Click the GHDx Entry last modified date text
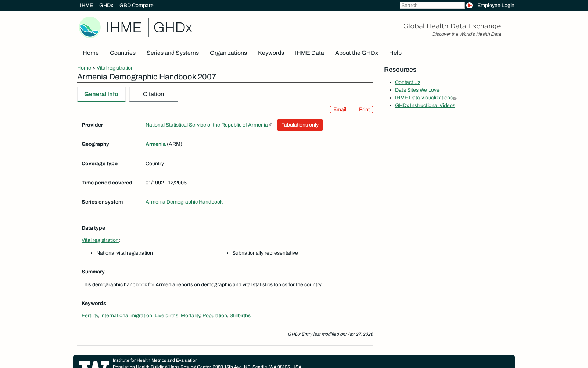588x368 pixels. (x=330, y=334)
